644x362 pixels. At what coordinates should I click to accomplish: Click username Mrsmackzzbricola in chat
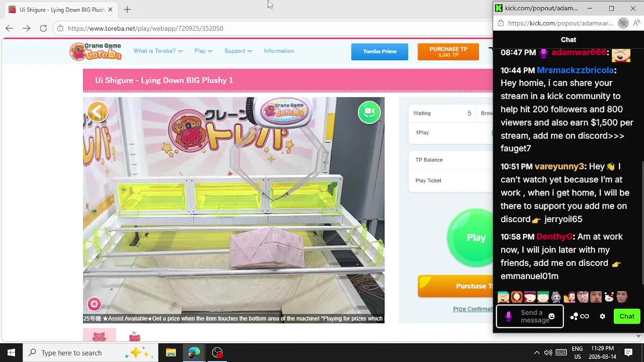tap(575, 70)
